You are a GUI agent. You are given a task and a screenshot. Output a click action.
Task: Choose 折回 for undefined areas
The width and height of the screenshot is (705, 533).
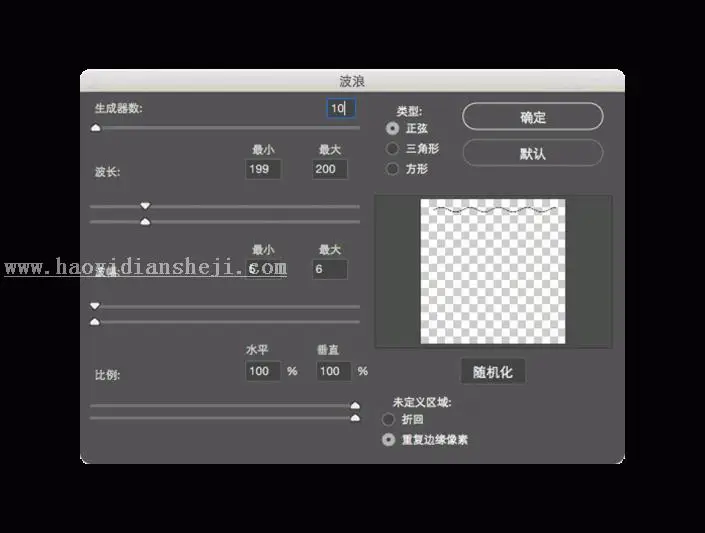(x=388, y=419)
